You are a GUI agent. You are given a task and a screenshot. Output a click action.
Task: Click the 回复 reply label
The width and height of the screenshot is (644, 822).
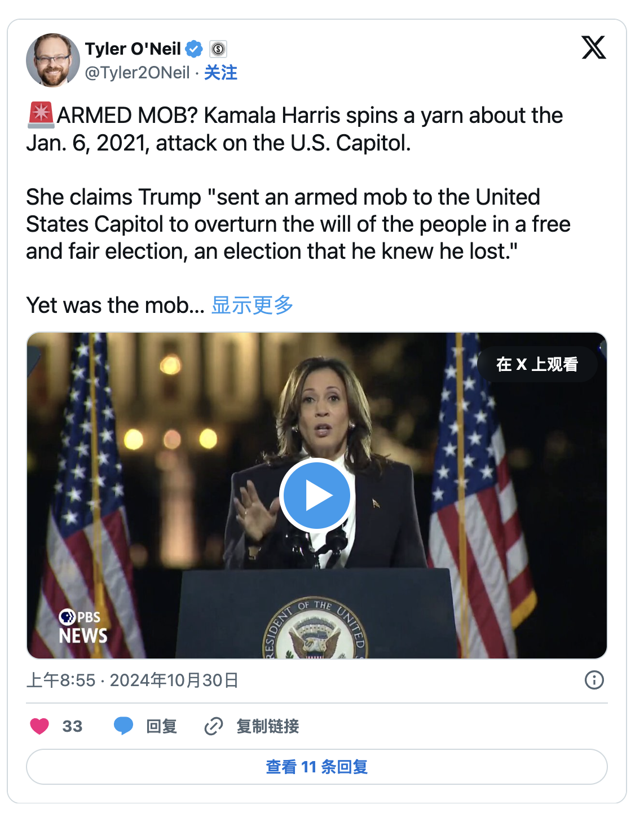(x=162, y=726)
